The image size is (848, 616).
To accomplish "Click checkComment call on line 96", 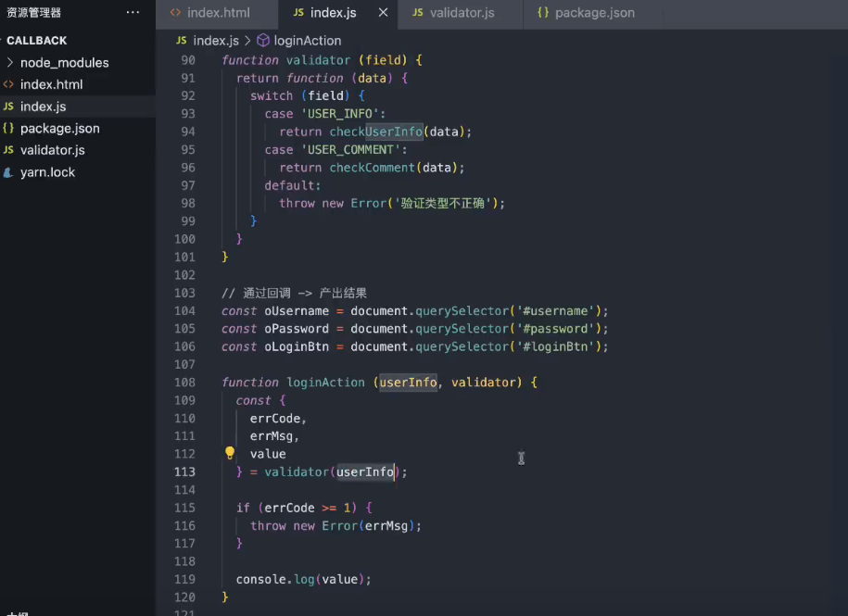I will [x=372, y=168].
